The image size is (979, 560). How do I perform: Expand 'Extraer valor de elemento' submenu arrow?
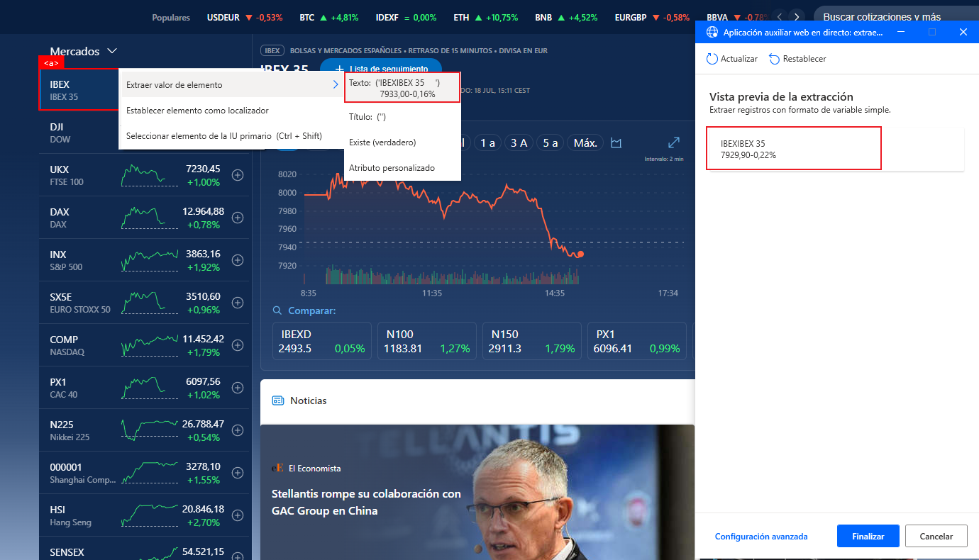click(x=336, y=85)
